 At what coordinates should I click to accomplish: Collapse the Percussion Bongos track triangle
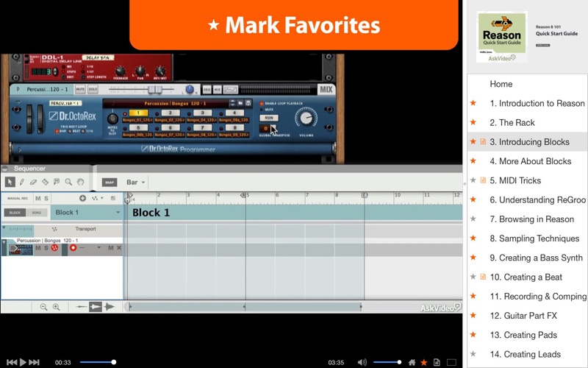point(4,243)
